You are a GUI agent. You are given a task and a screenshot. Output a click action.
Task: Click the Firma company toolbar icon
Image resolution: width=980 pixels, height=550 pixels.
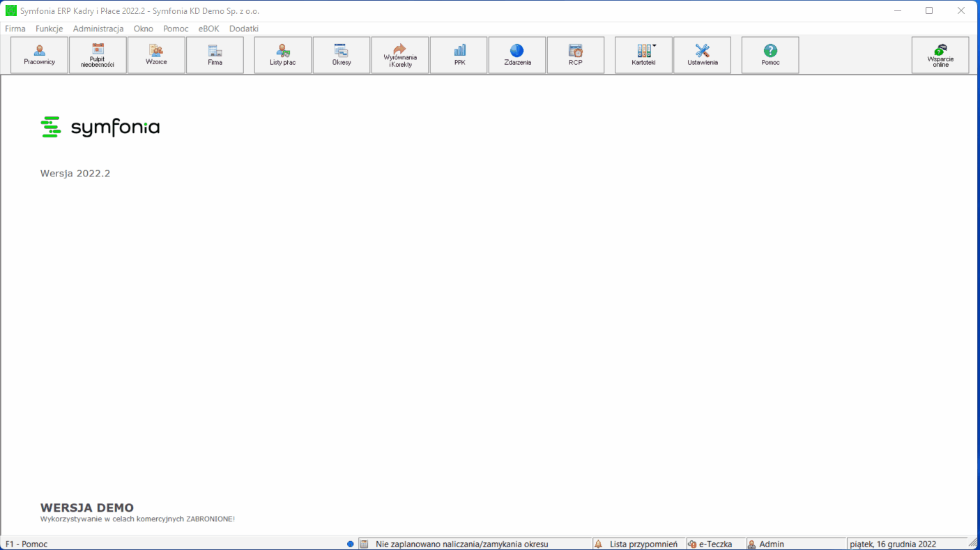click(x=215, y=55)
